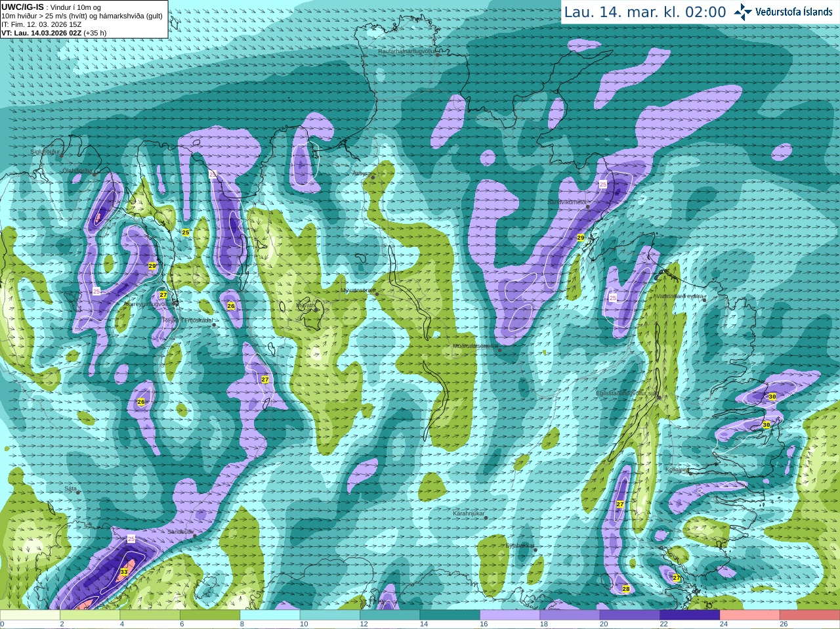
Task: Click the 14–16 m/s legend color swatch
Action: click(x=450, y=615)
